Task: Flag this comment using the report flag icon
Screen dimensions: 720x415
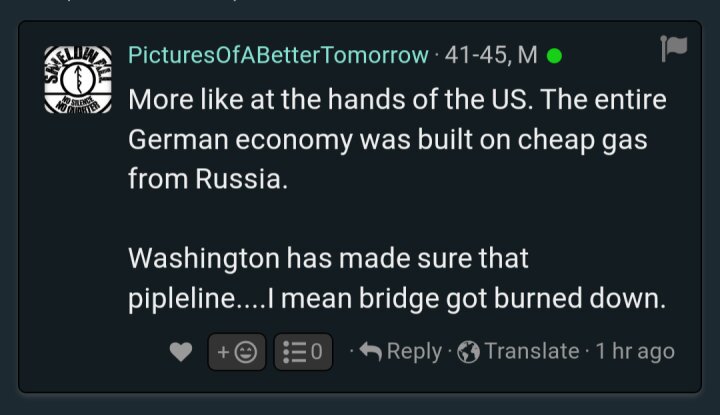Action: tap(674, 48)
